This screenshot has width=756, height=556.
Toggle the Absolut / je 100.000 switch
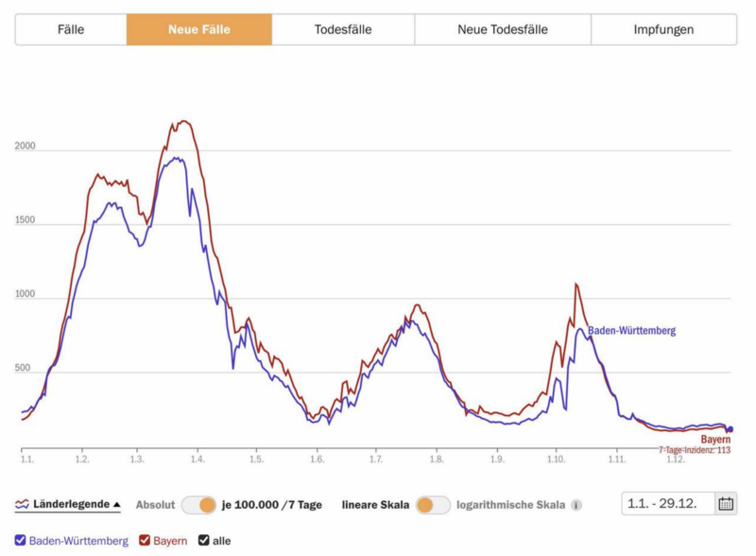tap(198, 505)
